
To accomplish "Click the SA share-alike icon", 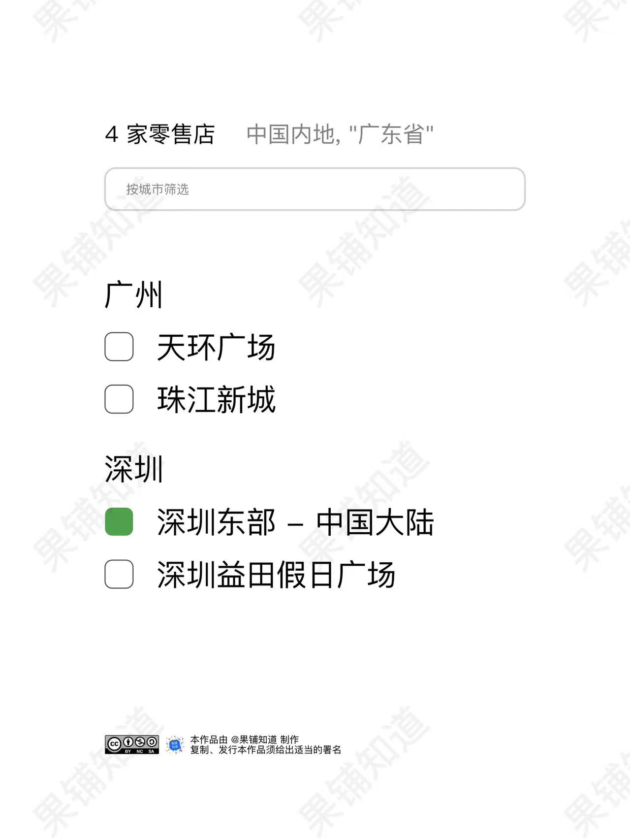I will 152,742.
